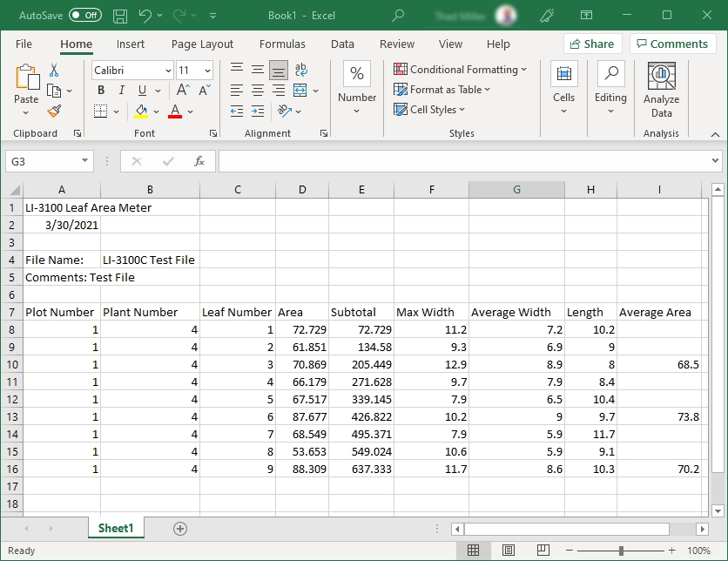The image size is (728, 561).
Task: Click Merge & Center icon
Action: click(300, 90)
